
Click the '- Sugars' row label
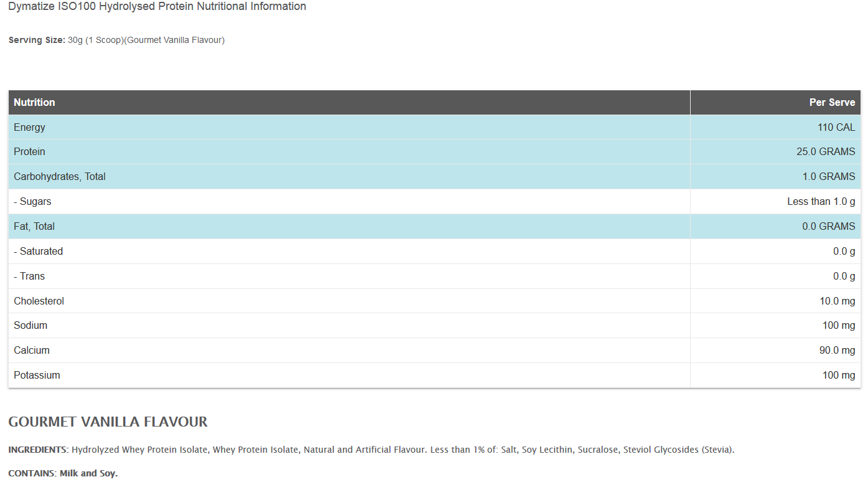point(32,202)
